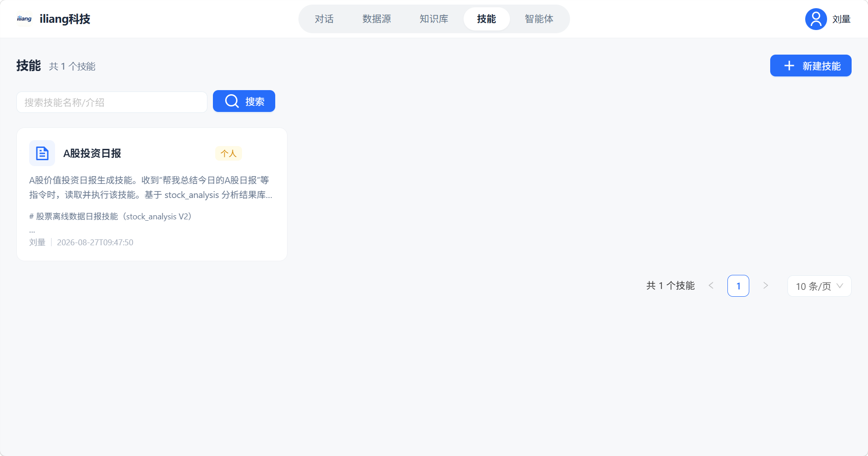The image size is (868, 456).
Task: Open the 智能体 tab
Action: 539,19
